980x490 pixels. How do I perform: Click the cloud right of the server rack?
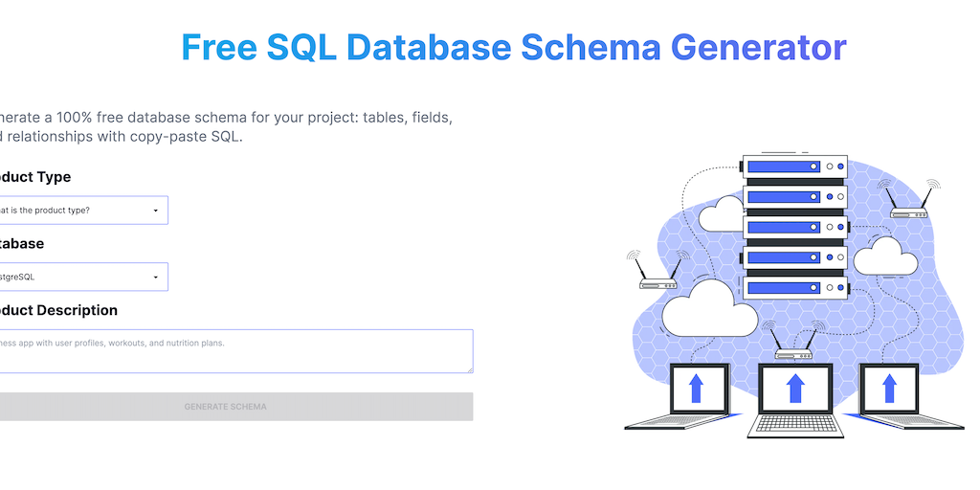tap(878, 256)
